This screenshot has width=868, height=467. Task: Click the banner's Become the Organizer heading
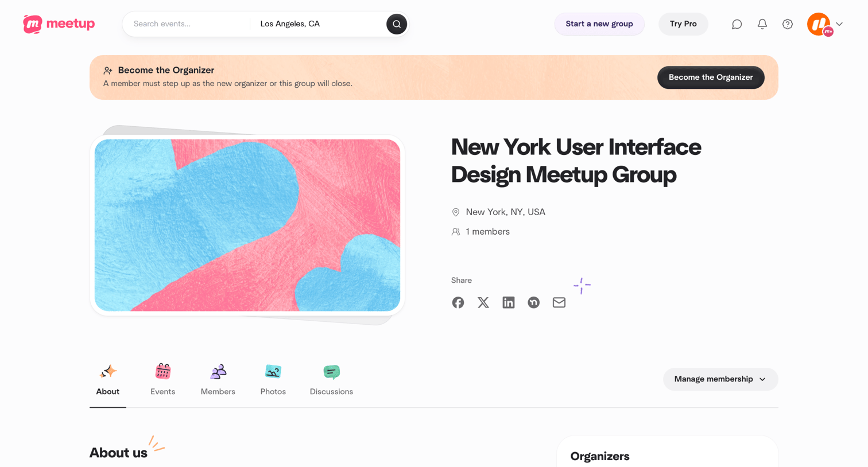[x=166, y=70]
